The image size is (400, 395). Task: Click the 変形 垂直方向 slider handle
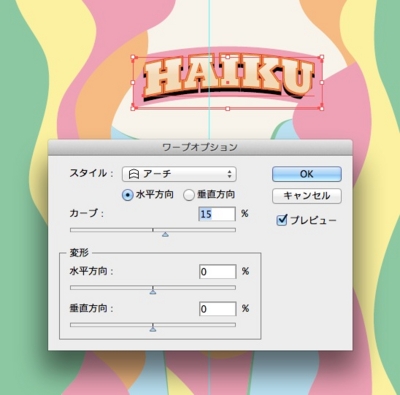153,329
